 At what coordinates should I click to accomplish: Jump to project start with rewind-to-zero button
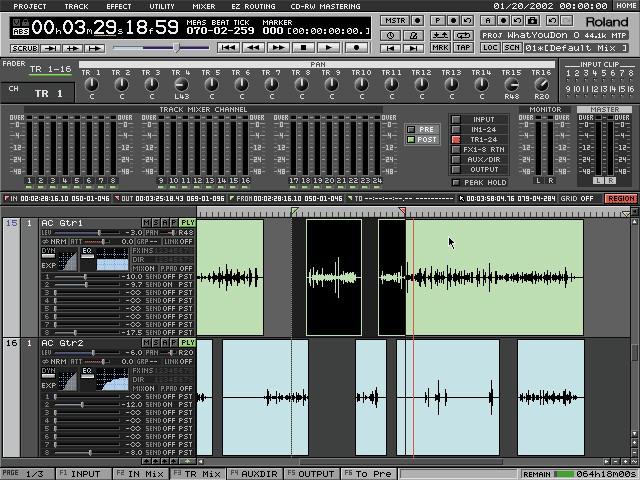pyautogui.click(x=229, y=47)
